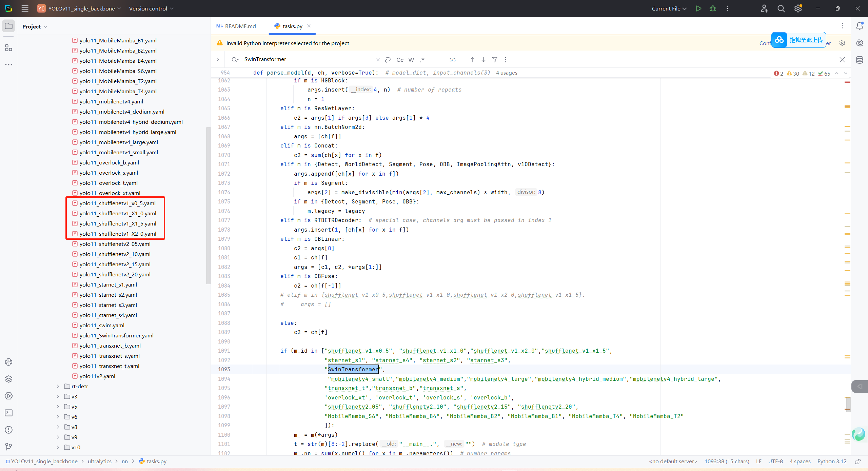Expand the rt-detr folder
Screen dimensions: 868x471
(58, 386)
